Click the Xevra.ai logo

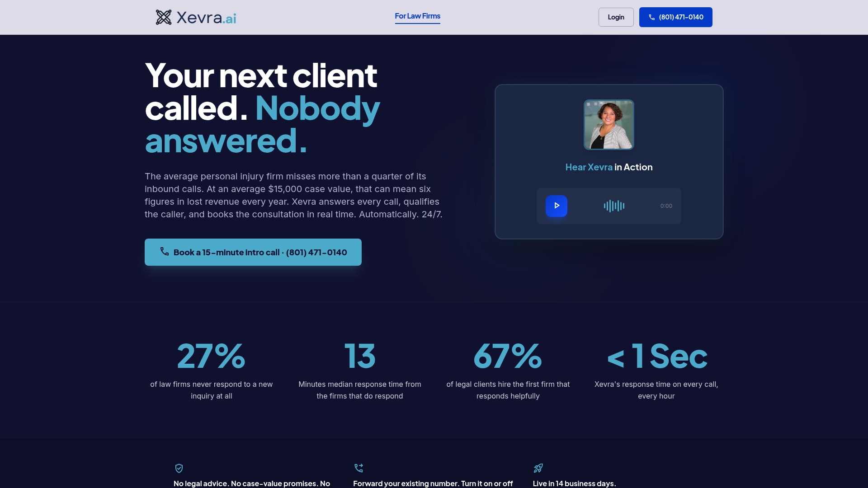pos(196,17)
